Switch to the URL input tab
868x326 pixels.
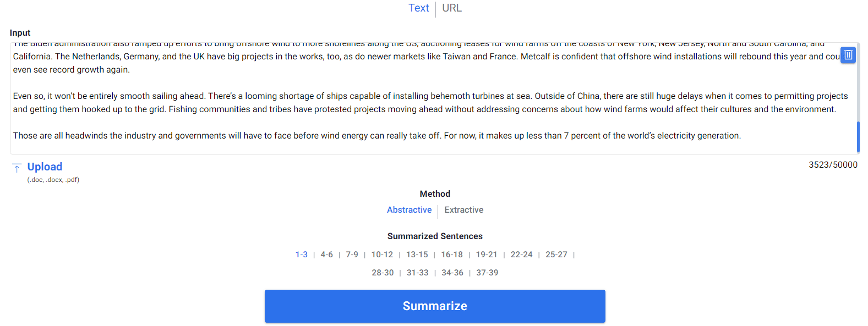coord(452,8)
